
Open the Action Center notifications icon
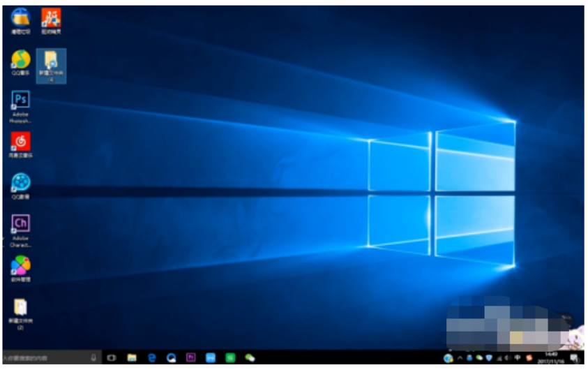click(x=573, y=358)
